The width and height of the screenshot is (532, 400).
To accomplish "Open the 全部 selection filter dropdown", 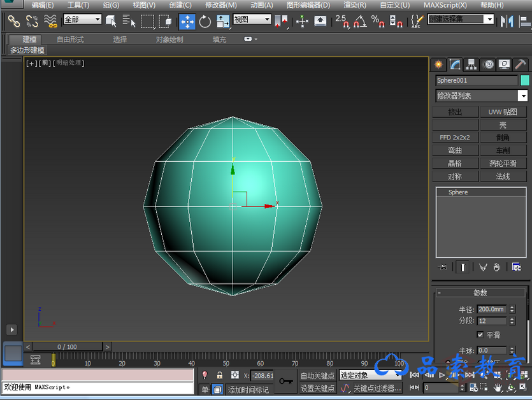I will pos(83,20).
